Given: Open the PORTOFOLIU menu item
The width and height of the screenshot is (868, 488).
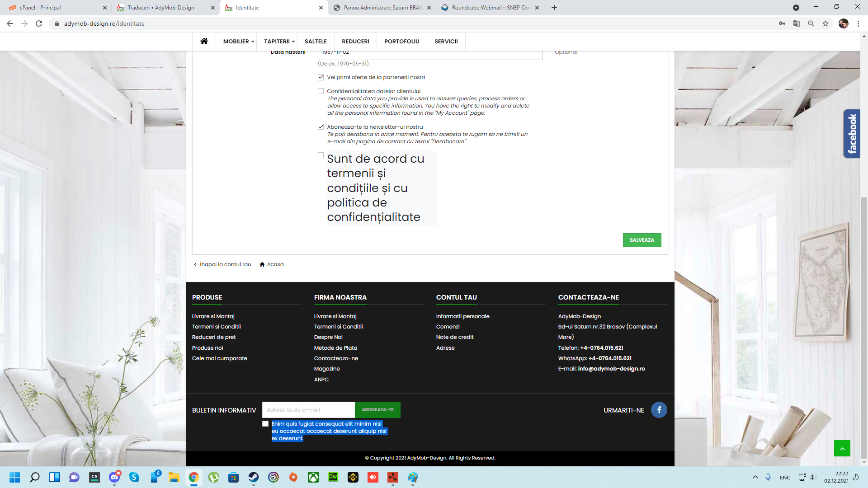Looking at the screenshot, I should pos(401,41).
